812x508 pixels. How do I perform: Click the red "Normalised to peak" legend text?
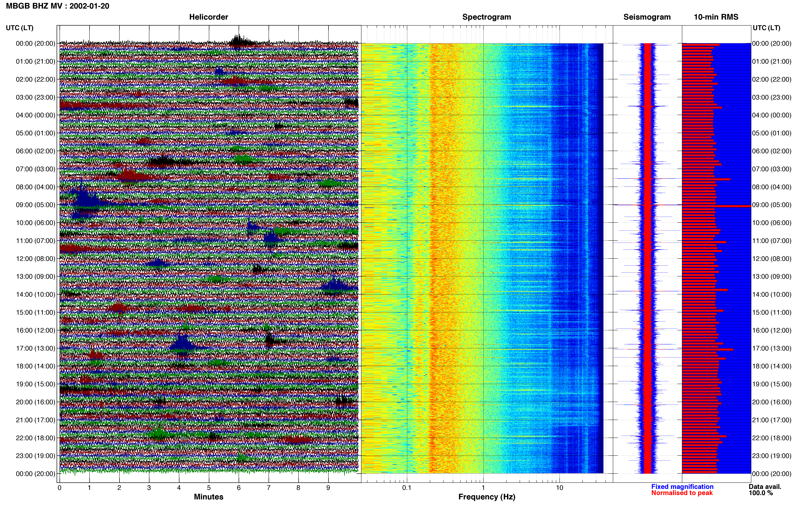682,493
